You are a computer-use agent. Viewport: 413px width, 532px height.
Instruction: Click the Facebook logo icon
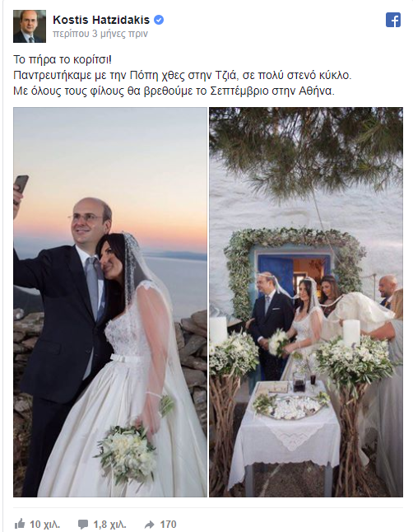coord(393,20)
